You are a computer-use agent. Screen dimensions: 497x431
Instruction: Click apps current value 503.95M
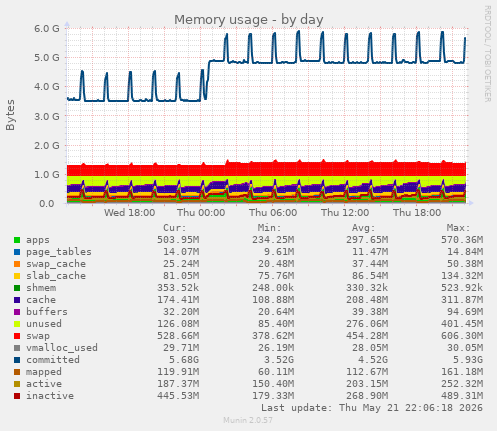tap(178, 240)
